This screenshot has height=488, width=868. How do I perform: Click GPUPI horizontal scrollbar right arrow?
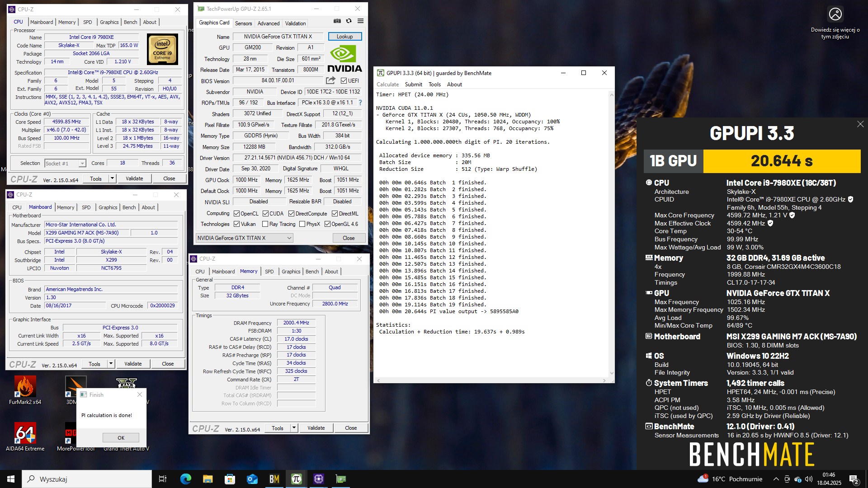[605, 380]
